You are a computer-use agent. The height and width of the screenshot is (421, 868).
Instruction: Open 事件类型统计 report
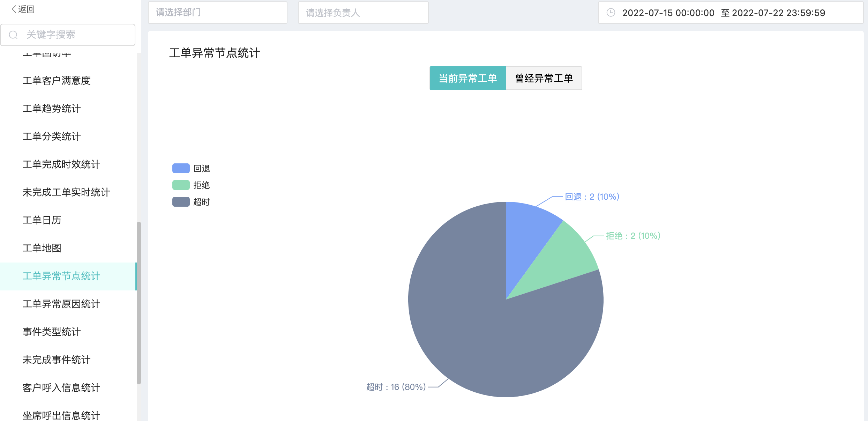[68, 332]
